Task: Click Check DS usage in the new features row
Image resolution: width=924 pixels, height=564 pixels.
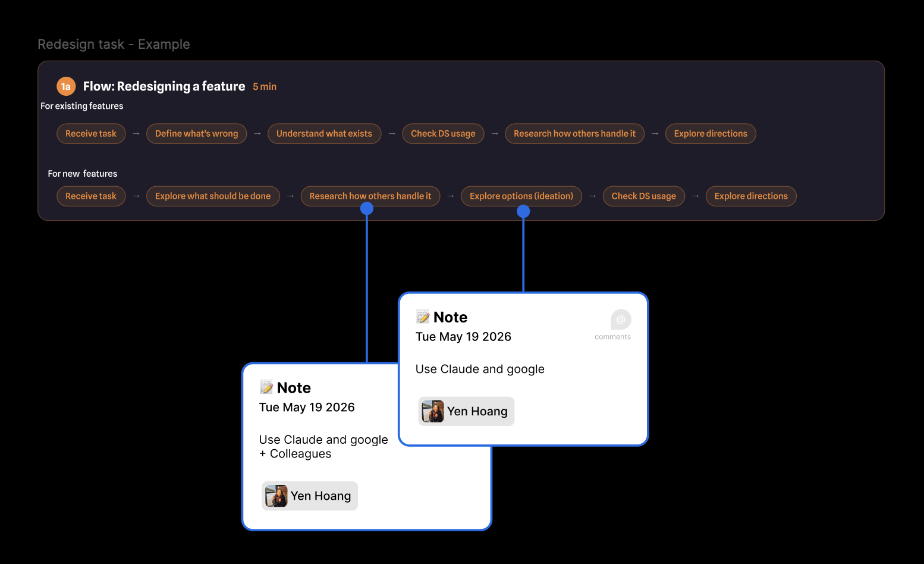Action: coord(643,196)
